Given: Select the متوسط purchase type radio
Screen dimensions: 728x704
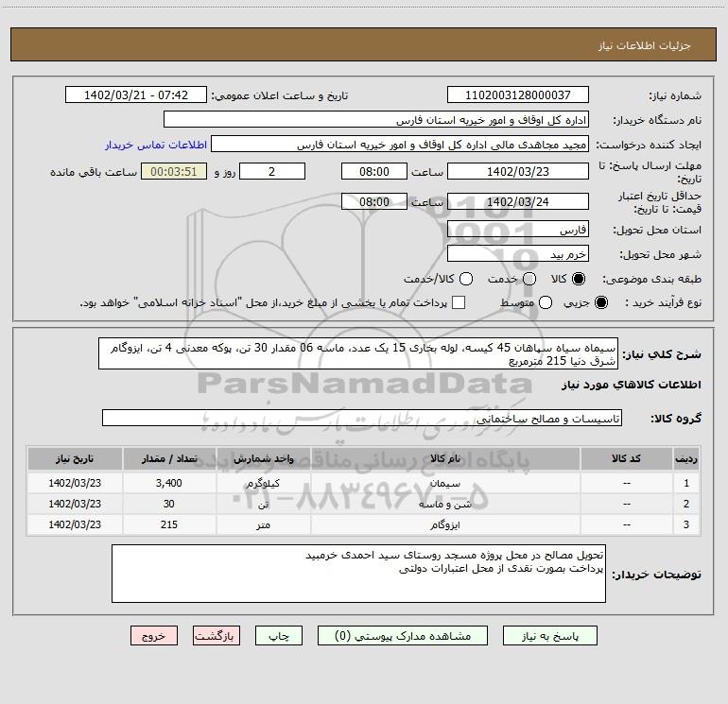Looking at the screenshot, I should click(x=546, y=302).
